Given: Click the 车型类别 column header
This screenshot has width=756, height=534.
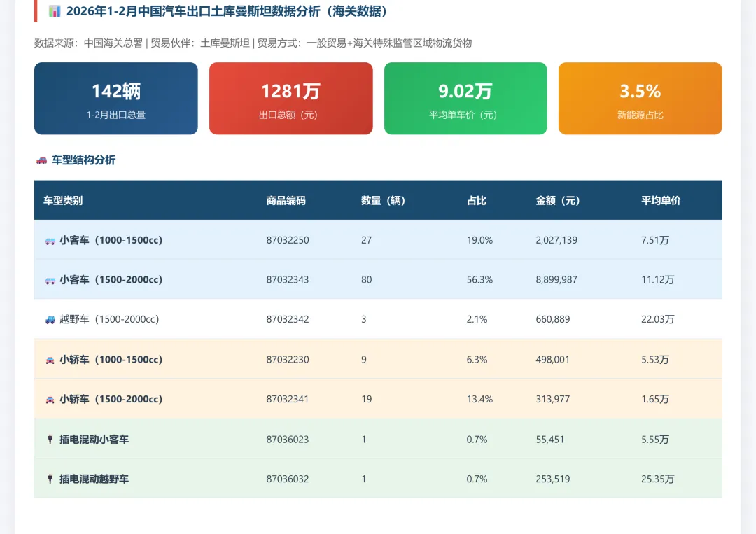Looking at the screenshot, I should tap(64, 200).
